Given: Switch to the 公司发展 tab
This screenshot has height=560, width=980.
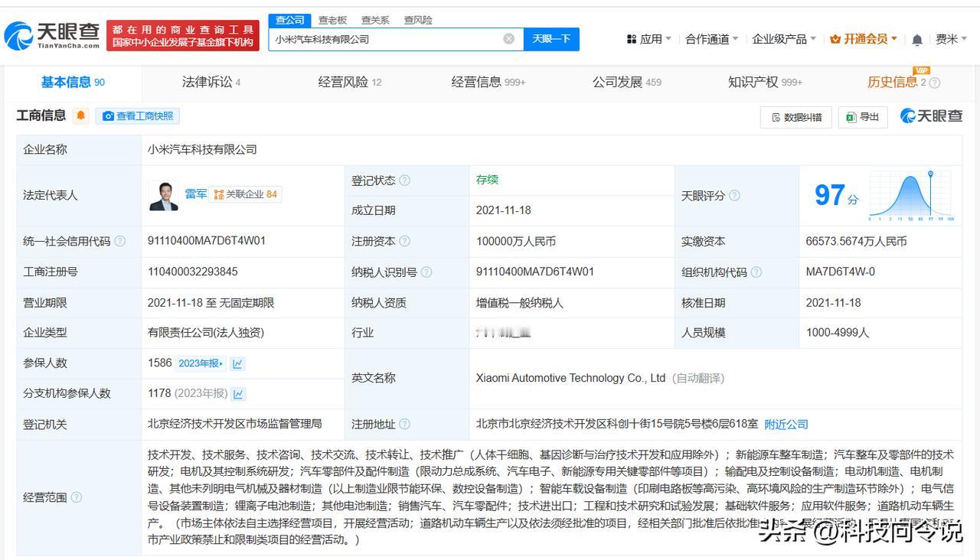Looking at the screenshot, I should pos(626,82).
